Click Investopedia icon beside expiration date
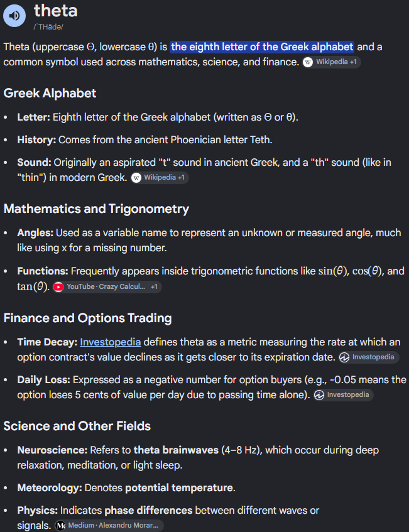409x532 pixels. pyautogui.click(x=344, y=357)
